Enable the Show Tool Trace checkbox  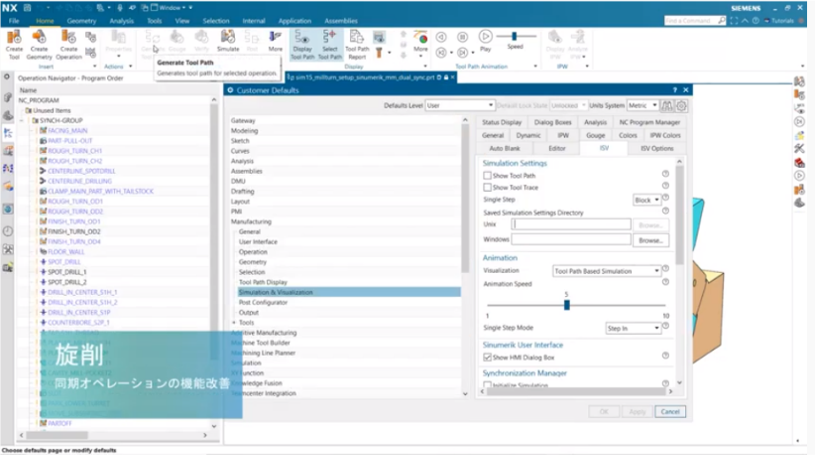tap(487, 187)
